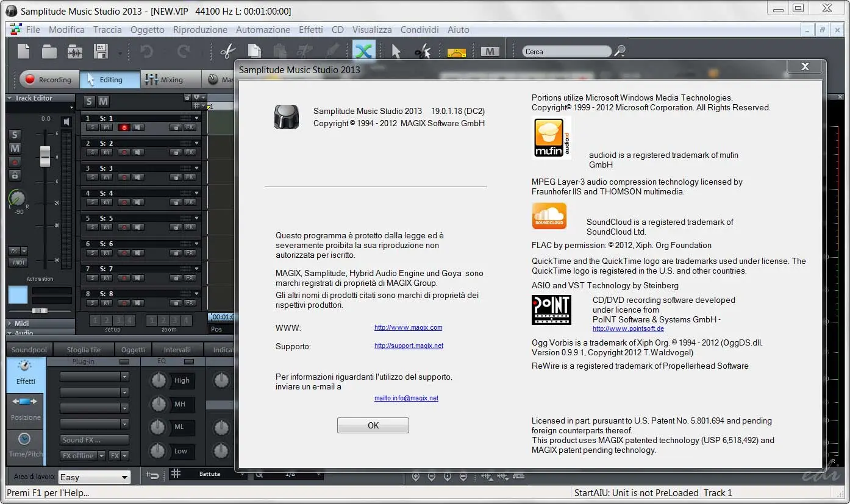Screen dimensions: 850x504
Task: Open the first Plug-in slot dropdown
Action: click(125, 377)
